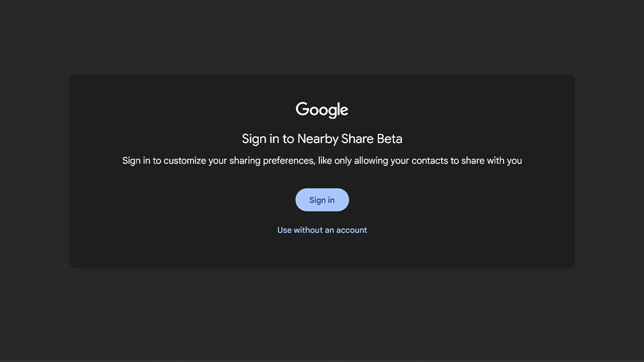The image size is (644, 362).
Task: Choose Sign in to customize sharing preferences
Action: pos(322,200)
